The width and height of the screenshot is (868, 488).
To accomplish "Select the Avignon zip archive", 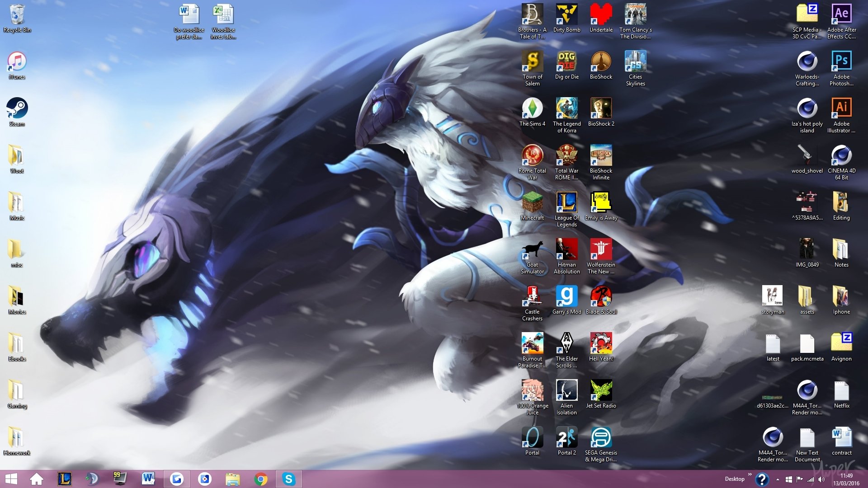I will (x=841, y=348).
